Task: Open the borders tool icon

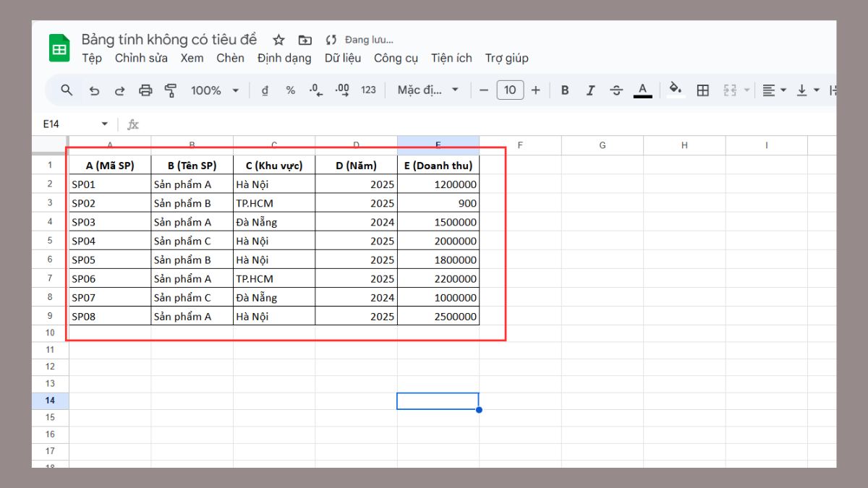Action: (x=702, y=90)
